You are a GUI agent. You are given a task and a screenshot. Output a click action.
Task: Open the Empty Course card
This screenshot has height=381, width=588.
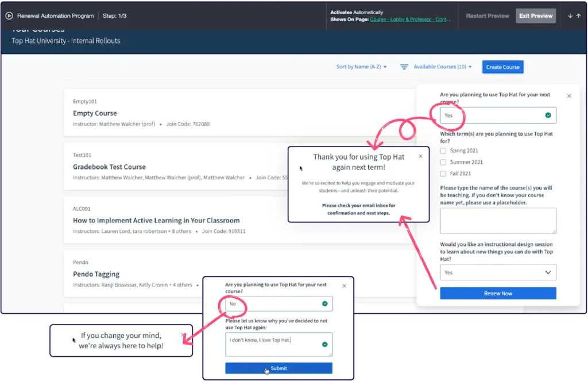(x=95, y=113)
